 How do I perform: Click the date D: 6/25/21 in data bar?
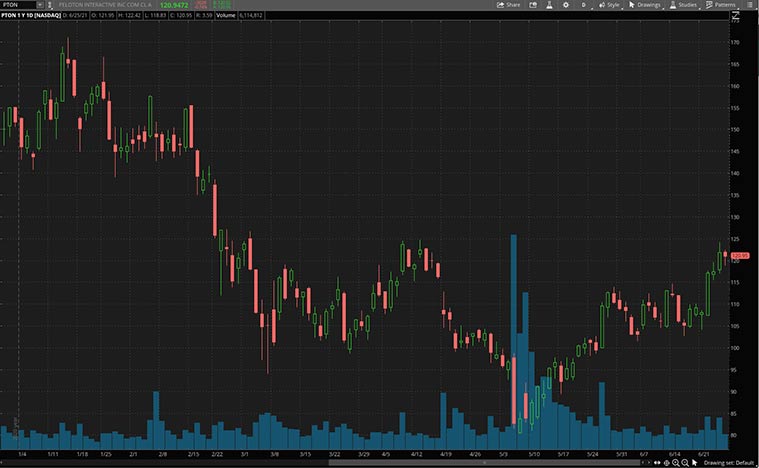76,15
